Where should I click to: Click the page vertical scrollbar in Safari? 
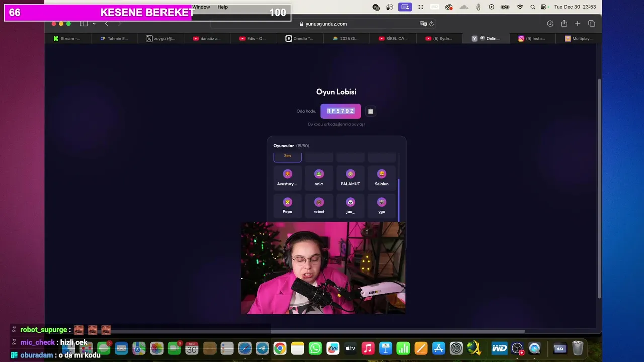pyautogui.click(x=599, y=189)
